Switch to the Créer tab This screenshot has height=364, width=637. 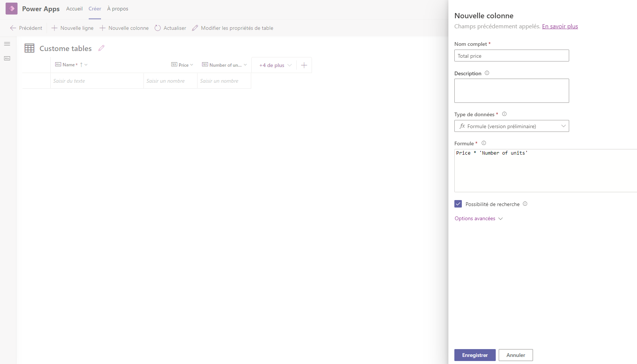(x=95, y=9)
